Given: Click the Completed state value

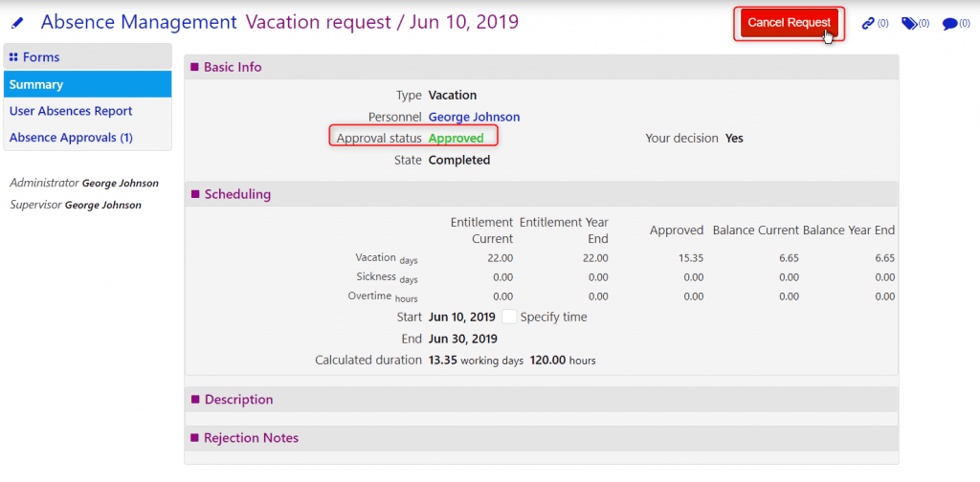Looking at the screenshot, I should pos(458,160).
